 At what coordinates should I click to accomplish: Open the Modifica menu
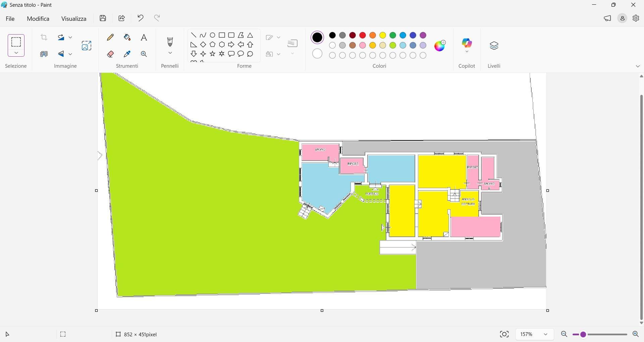(x=38, y=19)
